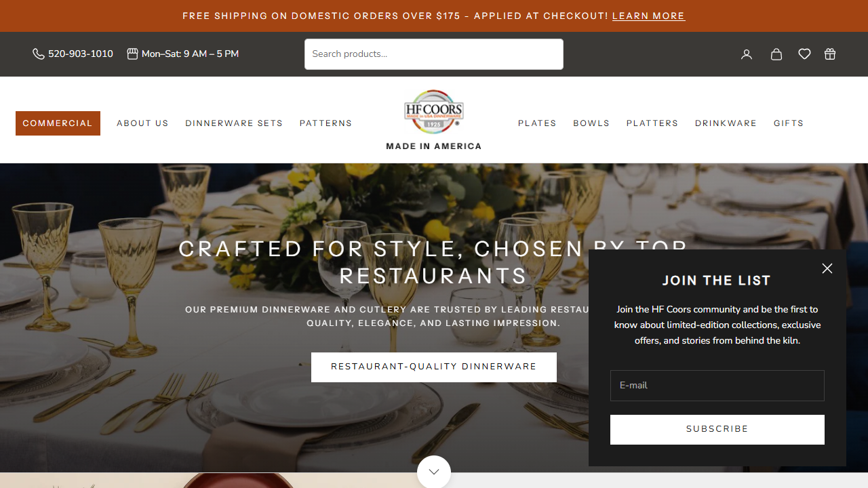Select the Gifts menu item
Image resolution: width=868 pixels, height=488 pixels.
(x=789, y=123)
